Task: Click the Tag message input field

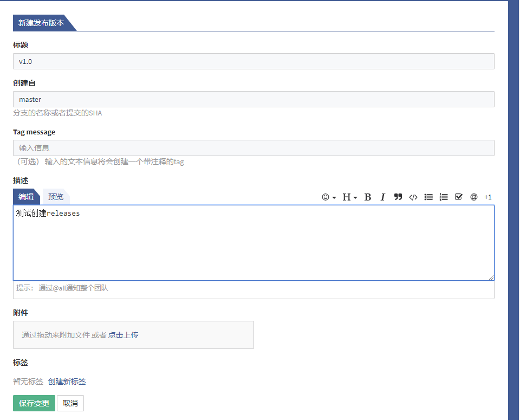Action: [x=253, y=148]
